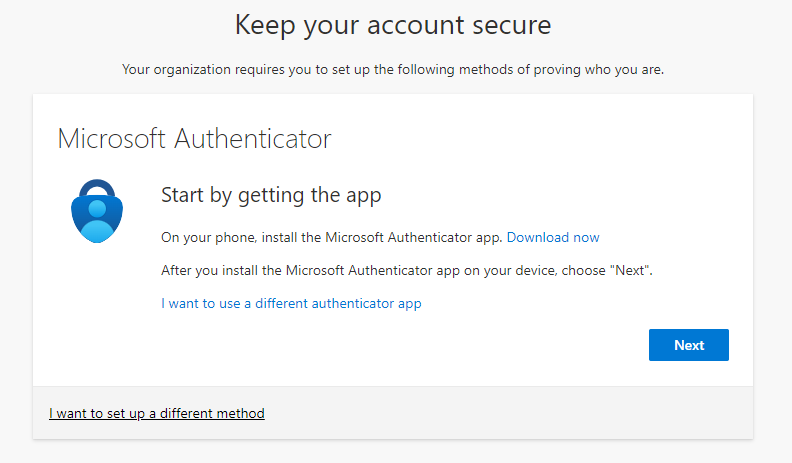This screenshot has width=792, height=463.
Task: Click the word 'Authenticator' in the card title
Action: [x=253, y=138]
